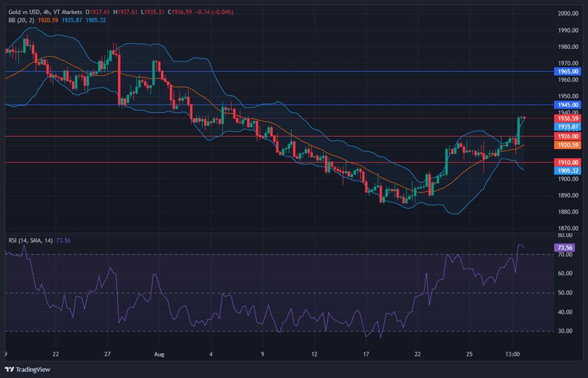Click the 30.00 RSI scale value
This screenshot has height=378, width=588.
point(565,331)
